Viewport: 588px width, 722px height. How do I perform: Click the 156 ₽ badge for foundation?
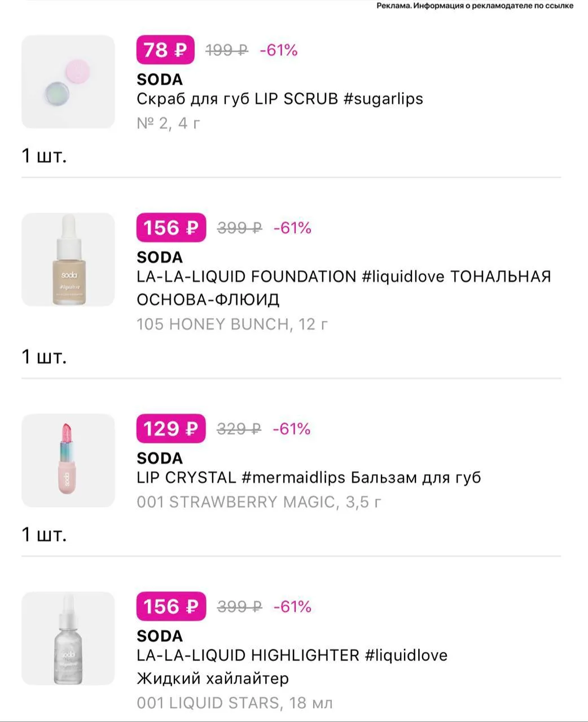(x=171, y=228)
